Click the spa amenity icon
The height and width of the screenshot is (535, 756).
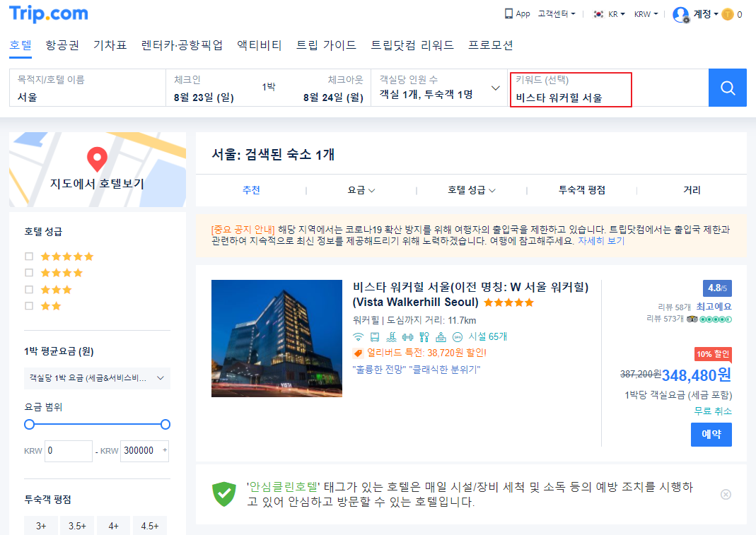point(458,336)
